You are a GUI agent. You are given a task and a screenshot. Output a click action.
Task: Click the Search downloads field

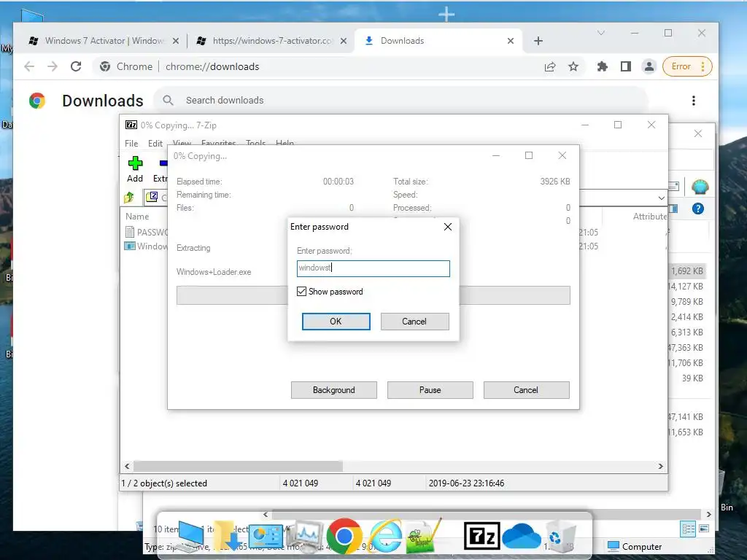coord(400,101)
